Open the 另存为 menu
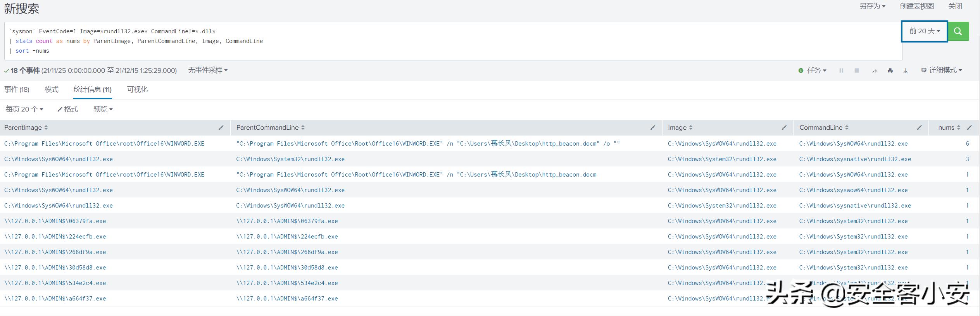Viewport: 980px width, 316px height. pyautogui.click(x=872, y=6)
